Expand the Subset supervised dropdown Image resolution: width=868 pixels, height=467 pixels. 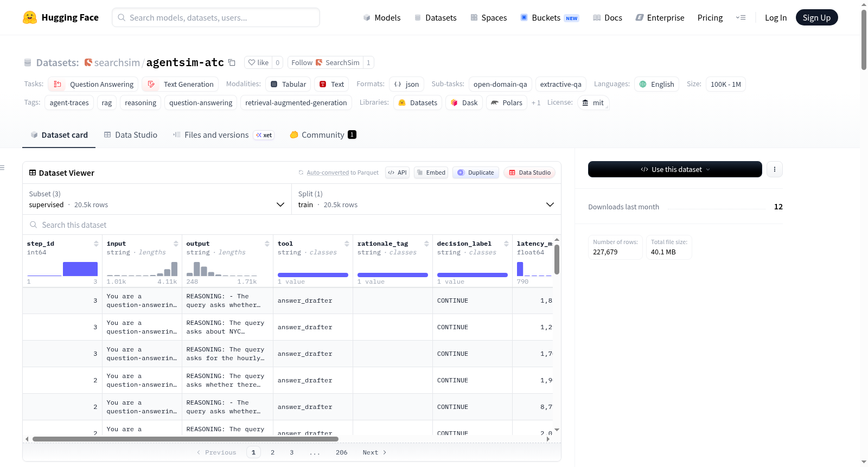pyautogui.click(x=157, y=199)
